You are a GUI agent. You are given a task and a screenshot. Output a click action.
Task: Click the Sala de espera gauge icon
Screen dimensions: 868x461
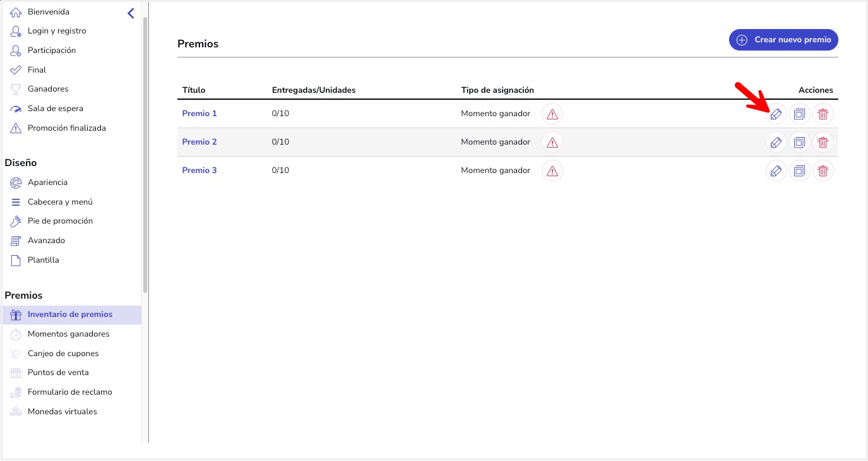(x=16, y=109)
